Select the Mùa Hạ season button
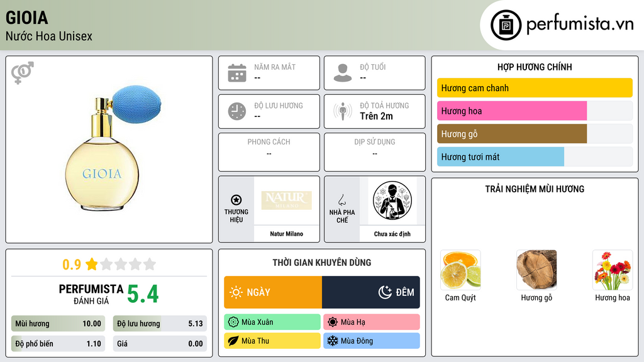Image resolution: width=644 pixels, height=362 pixels. coord(372,322)
